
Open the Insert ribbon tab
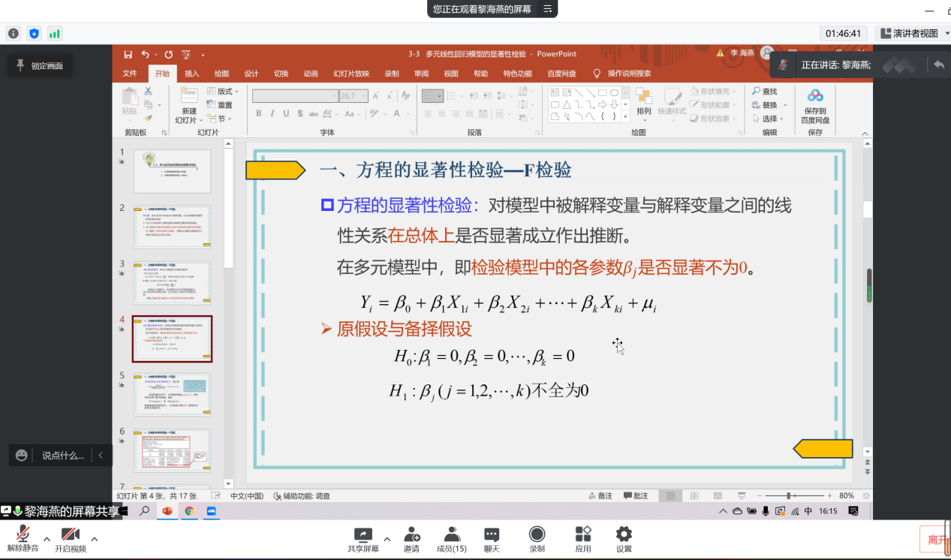(x=192, y=74)
